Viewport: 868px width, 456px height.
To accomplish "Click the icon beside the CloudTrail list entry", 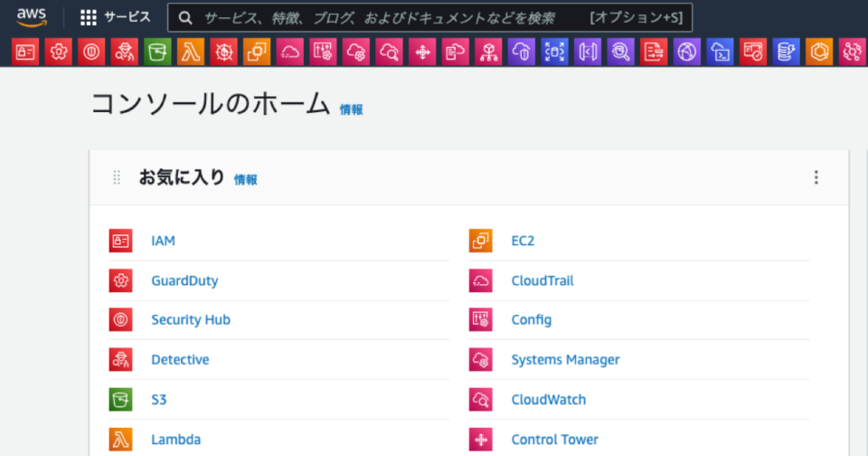I will click(480, 280).
